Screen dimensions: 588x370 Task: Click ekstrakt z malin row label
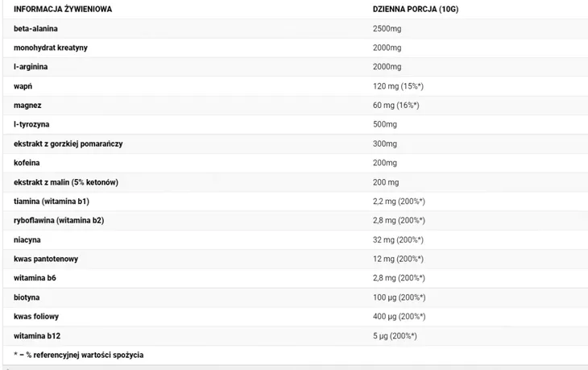tap(66, 182)
